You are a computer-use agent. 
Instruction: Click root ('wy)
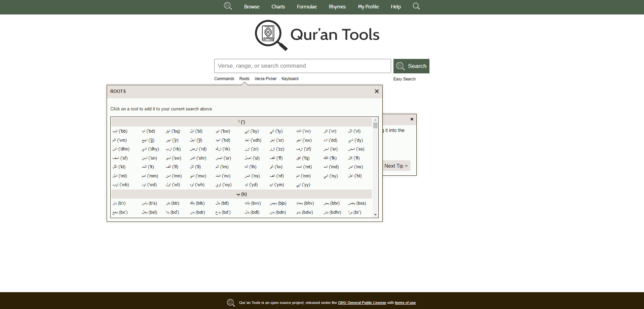224,185
